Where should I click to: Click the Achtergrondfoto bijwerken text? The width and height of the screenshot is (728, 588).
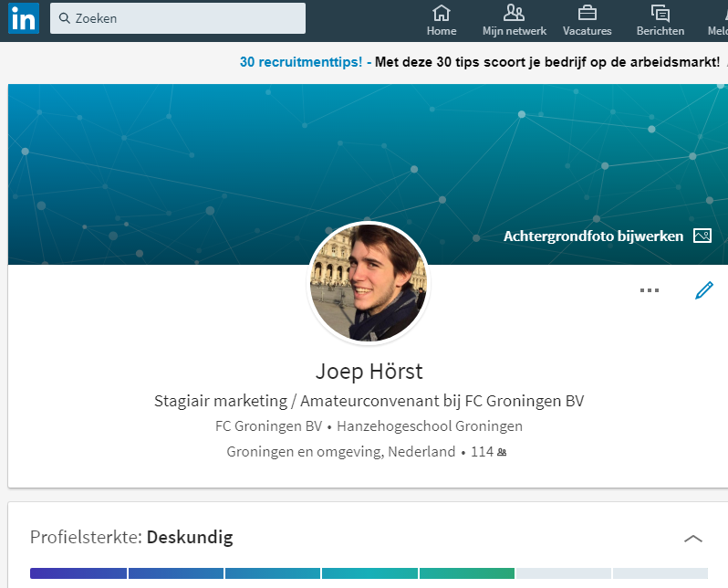593,236
